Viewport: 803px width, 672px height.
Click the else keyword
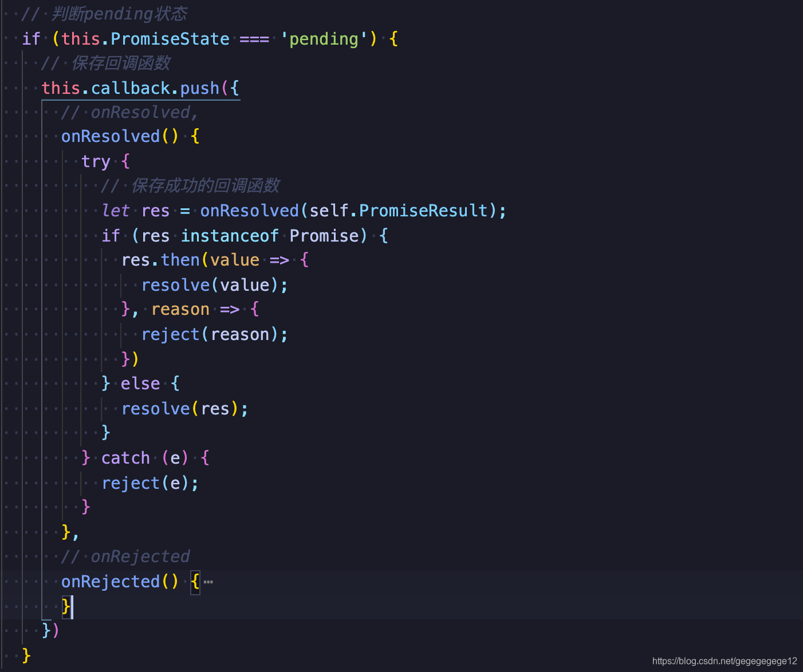[140, 384]
